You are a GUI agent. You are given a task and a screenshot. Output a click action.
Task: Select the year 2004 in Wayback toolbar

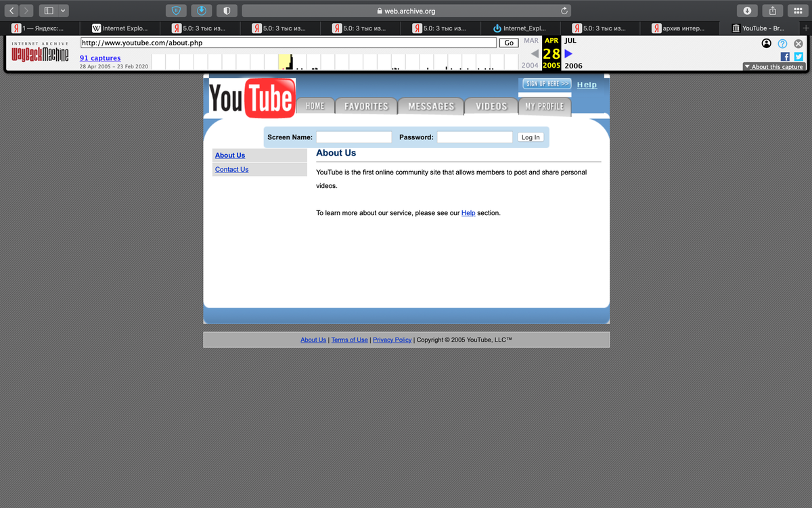pos(530,66)
